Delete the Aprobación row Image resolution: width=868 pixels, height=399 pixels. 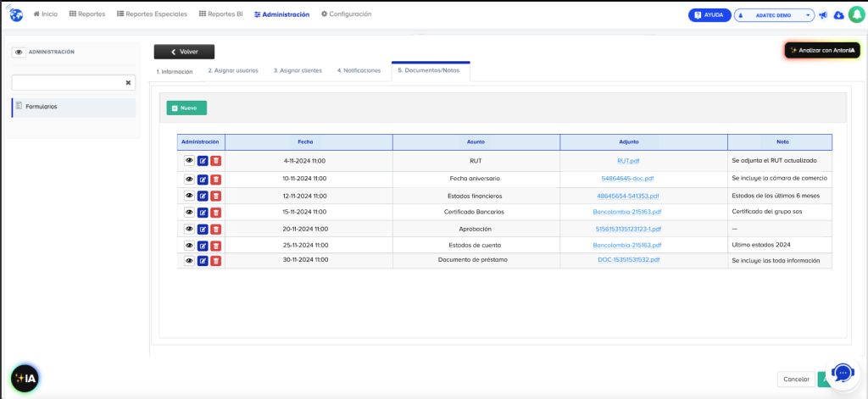tap(216, 229)
